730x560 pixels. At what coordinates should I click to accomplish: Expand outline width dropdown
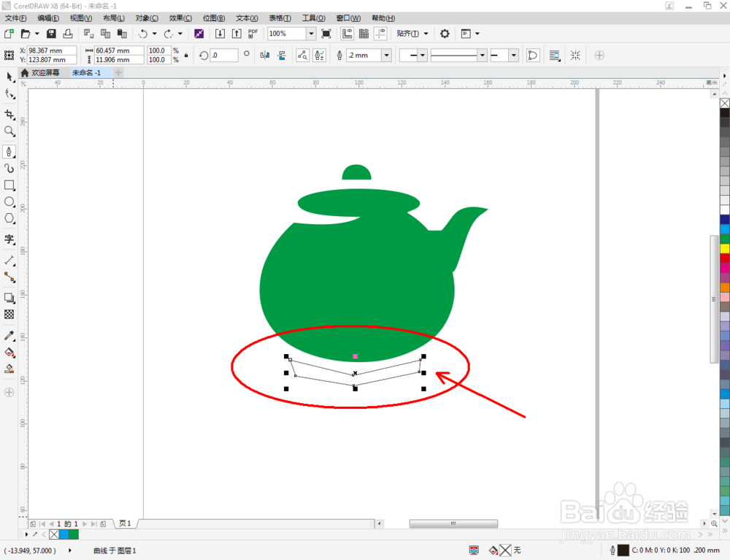[x=386, y=55]
